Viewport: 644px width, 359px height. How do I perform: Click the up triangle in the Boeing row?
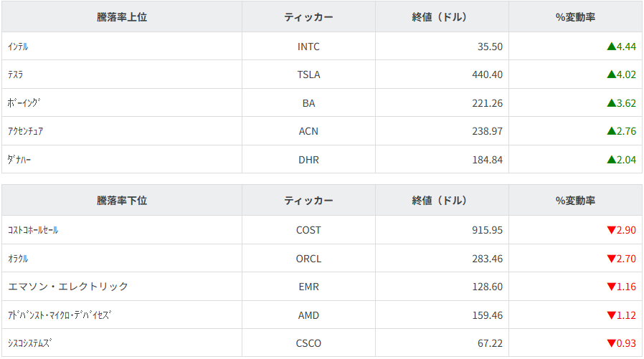coord(611,103)
